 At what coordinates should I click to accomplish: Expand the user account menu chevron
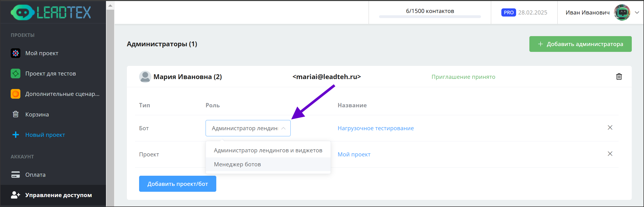pyautogui.click(x=637, y=12)
